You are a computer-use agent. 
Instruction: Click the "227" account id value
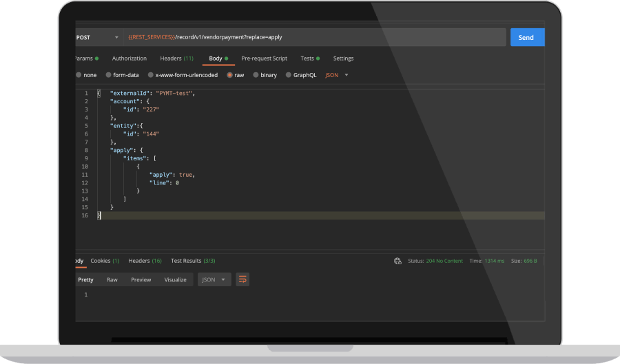[151, 110]
